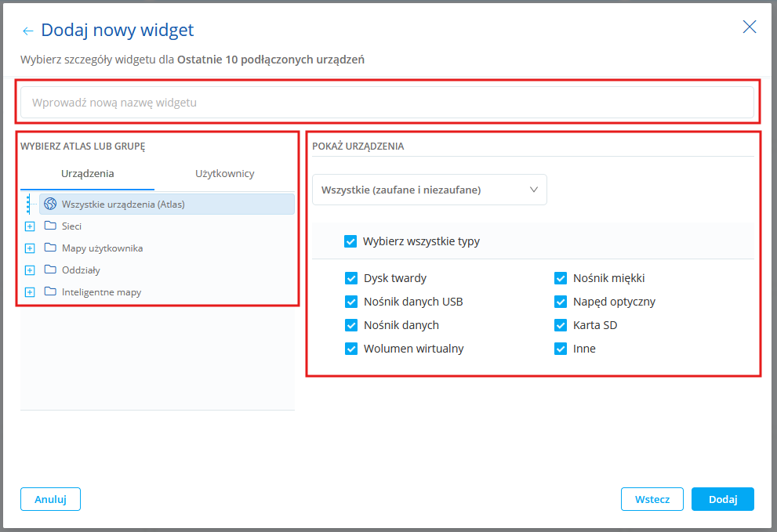Click the Anuluj button

50,499
